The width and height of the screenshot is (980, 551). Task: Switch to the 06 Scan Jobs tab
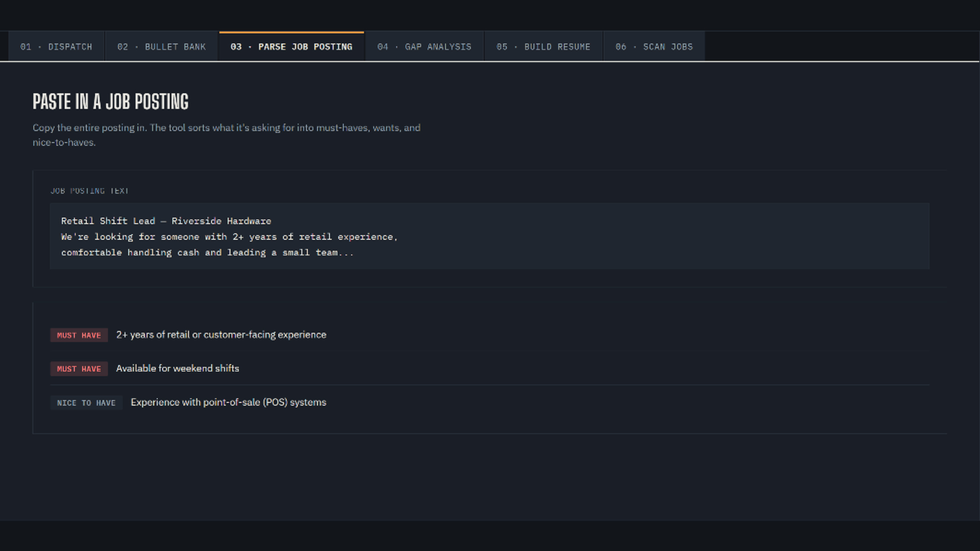[x=654, y=46]
